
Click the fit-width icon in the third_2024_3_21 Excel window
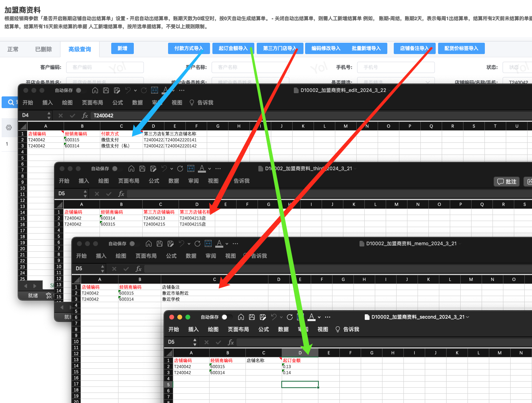[x=191, y=169]
